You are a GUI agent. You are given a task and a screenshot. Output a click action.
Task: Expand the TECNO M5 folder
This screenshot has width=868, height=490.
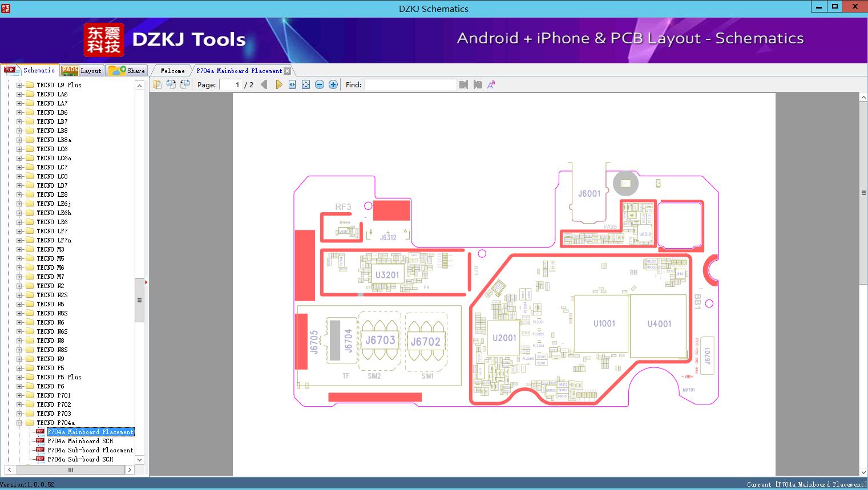19,258
